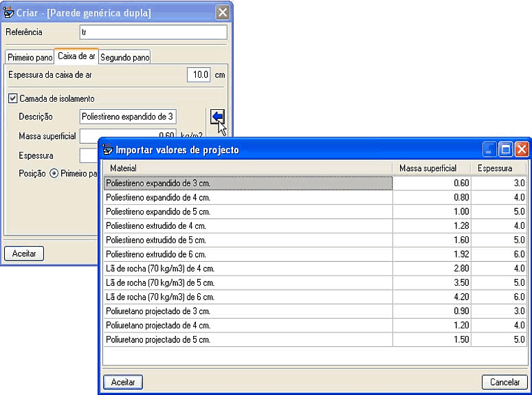
Task: Click the Material column header
Action: point(247,168)
